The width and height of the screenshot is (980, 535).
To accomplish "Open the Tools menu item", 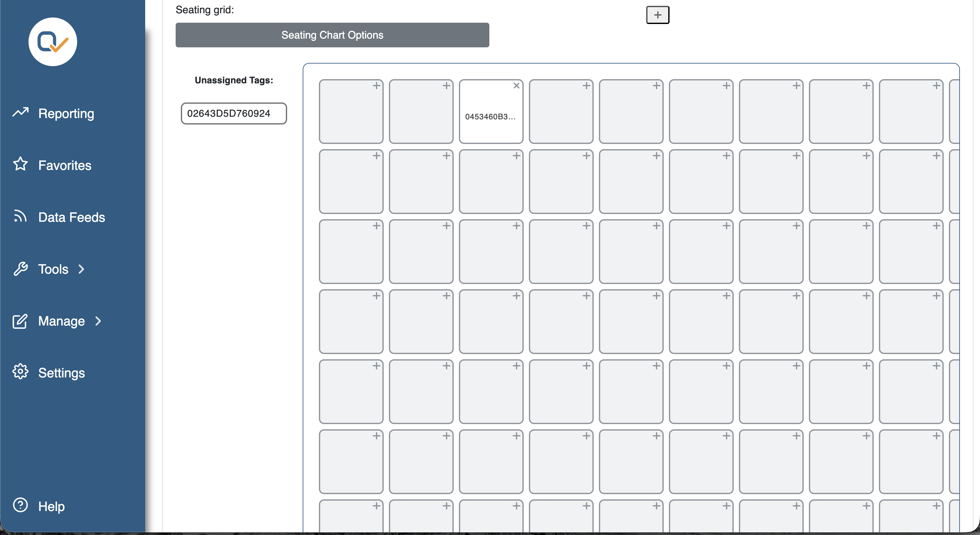I will [x=53, y=269].
